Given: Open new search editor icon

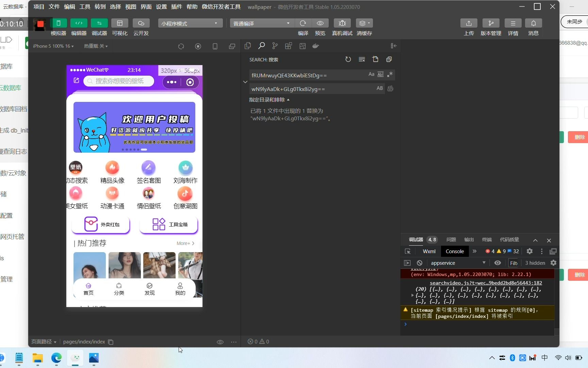Looking at the screenshot, I should (x=375, y=59).
